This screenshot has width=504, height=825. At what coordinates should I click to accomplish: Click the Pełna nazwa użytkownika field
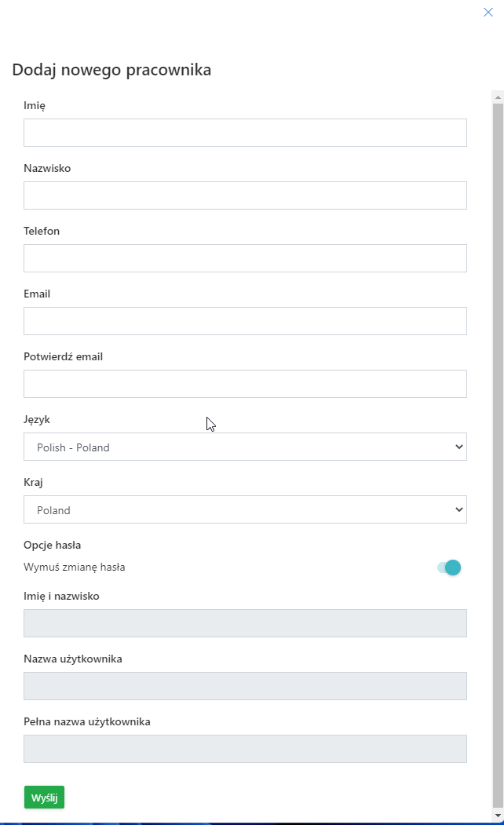[x=245, y=749]
